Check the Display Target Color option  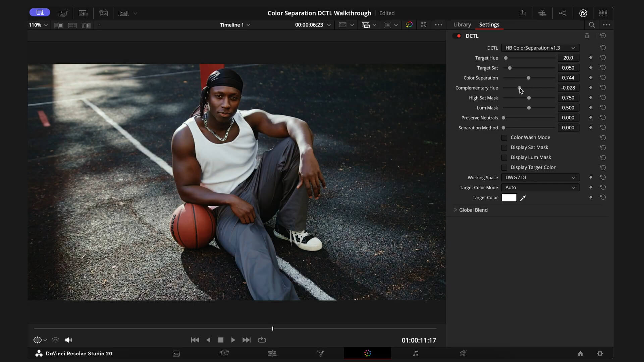pos(504,168)
